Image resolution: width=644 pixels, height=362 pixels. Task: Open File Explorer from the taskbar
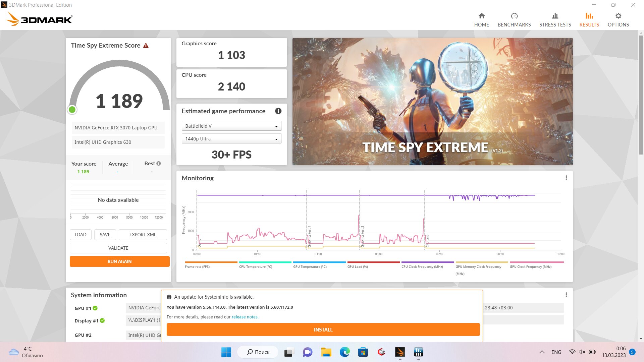[326, 352]
